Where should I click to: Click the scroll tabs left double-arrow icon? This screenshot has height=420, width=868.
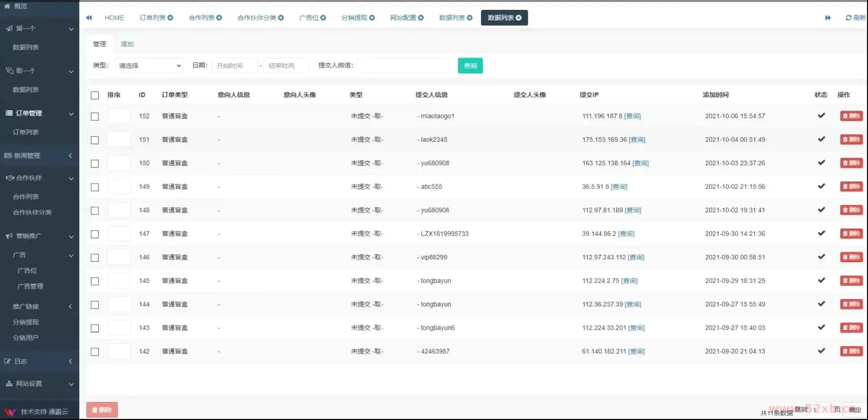[89, 18]
